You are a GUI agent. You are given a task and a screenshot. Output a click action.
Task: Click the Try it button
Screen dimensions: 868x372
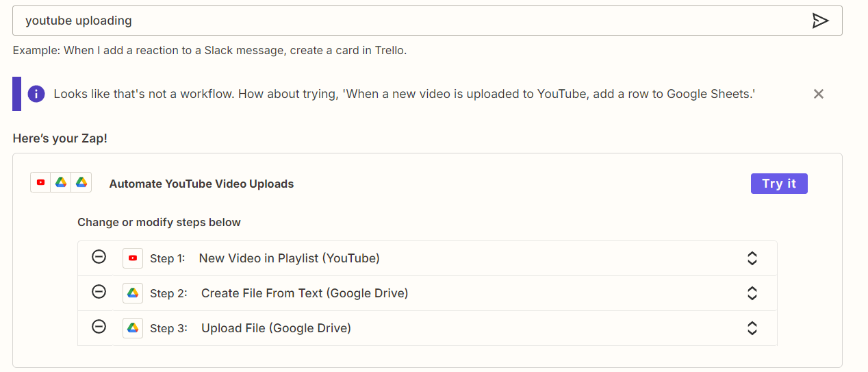[779, 184]
